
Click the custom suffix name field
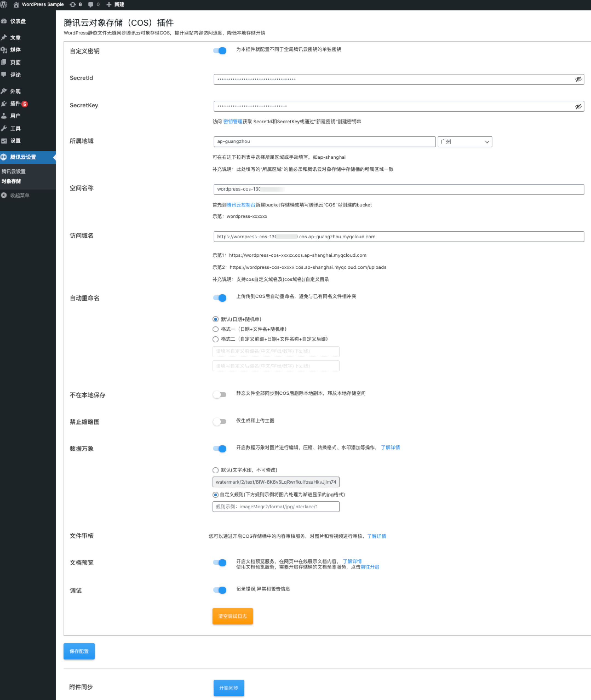coord(276,366)
